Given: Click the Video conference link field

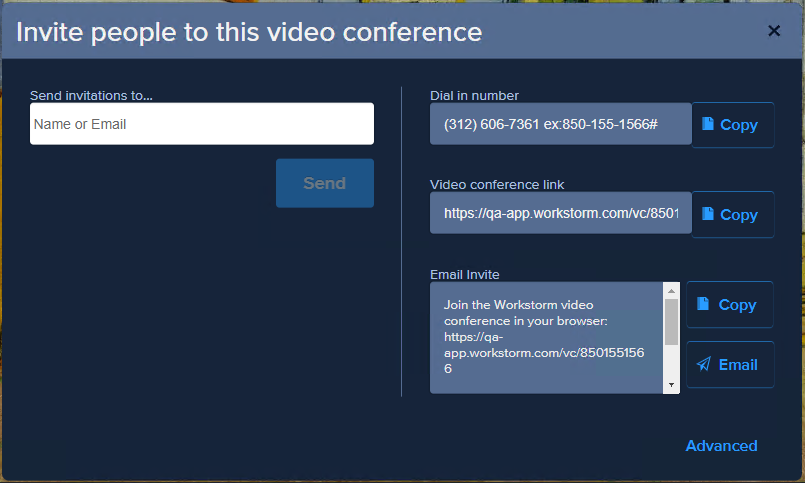Looking at the screenshot, I should coord(561,213).
